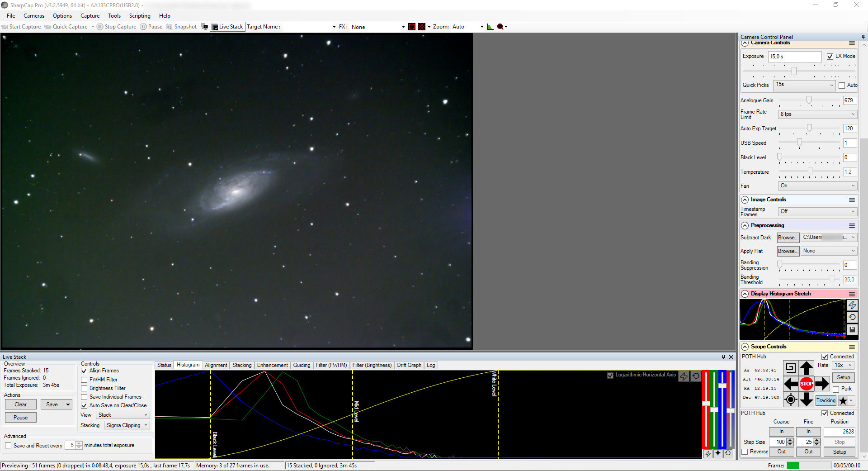Open the Quick Picks exposure dropdown

click(804, 85)
